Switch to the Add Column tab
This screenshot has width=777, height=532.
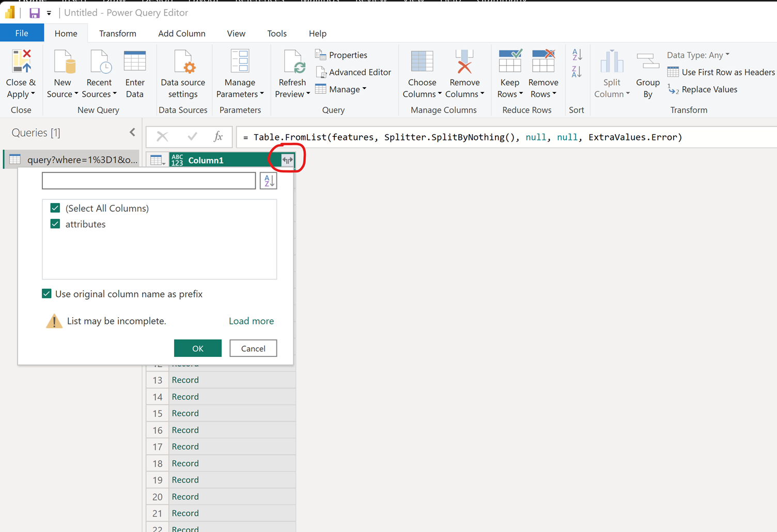tap(182, 33)
